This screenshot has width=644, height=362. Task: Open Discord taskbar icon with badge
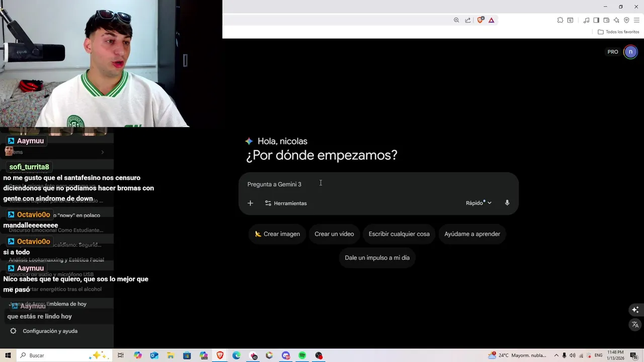coord(286,355)
